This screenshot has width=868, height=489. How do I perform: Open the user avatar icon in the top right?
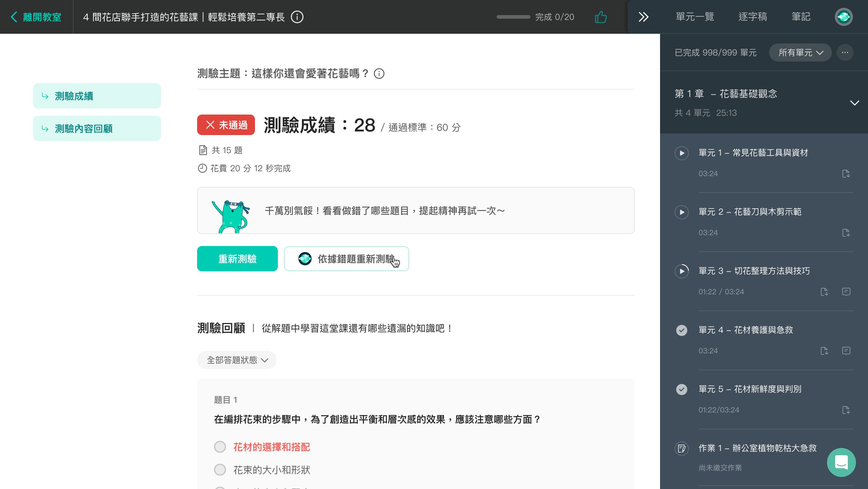(843, 17)
